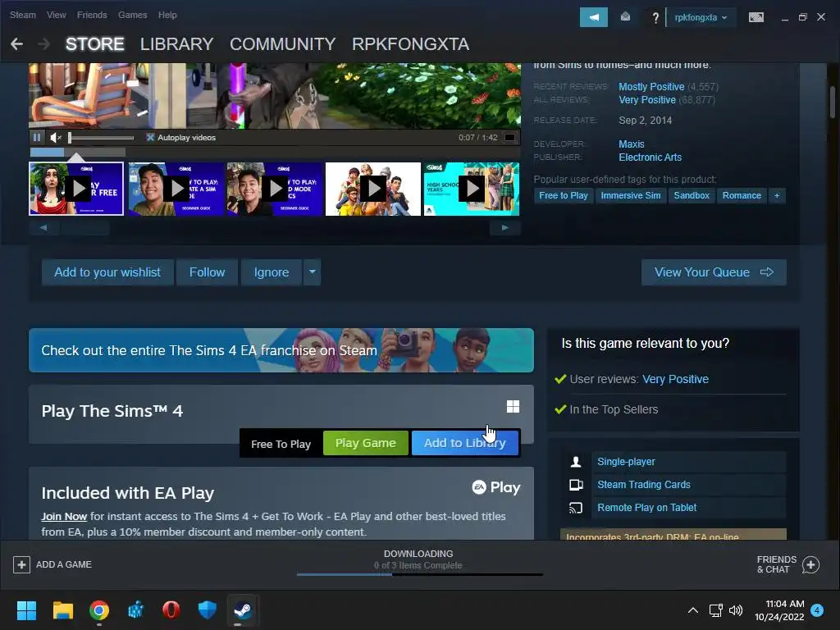Open the RPKFONGXTA profile tab

pyautogui.click(x=410, y=44)
